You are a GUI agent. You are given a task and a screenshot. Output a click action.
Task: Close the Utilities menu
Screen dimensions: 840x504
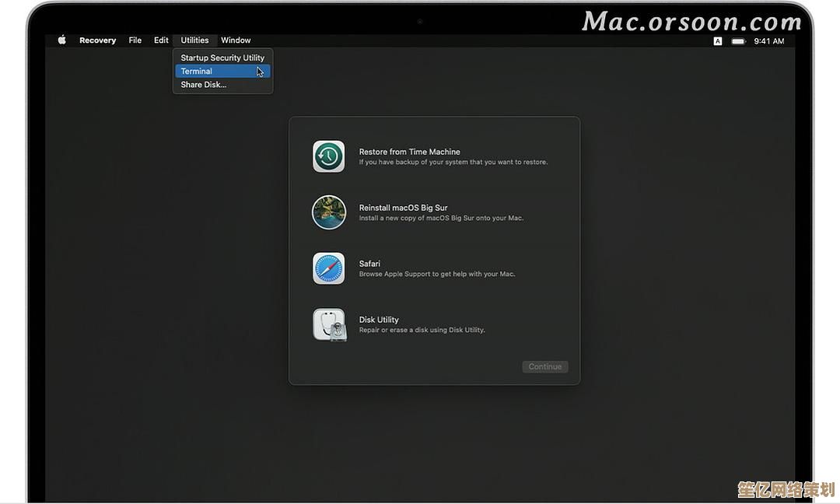(x=194, y=40)
